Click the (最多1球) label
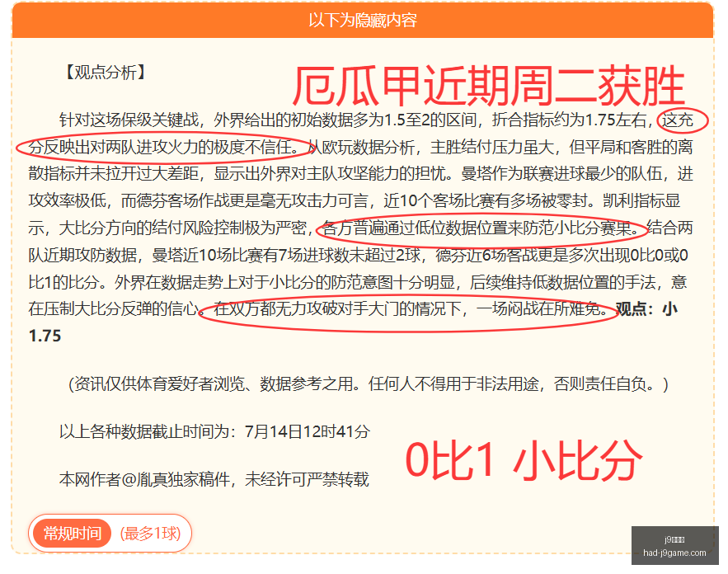Screen dimensions: 728x574 point(150,533)
